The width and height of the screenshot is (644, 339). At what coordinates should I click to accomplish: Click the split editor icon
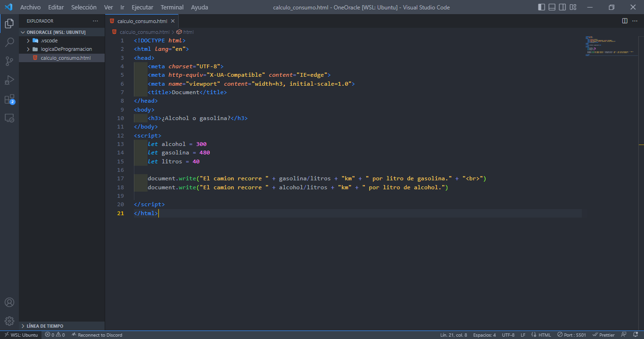tap(625, 21)
